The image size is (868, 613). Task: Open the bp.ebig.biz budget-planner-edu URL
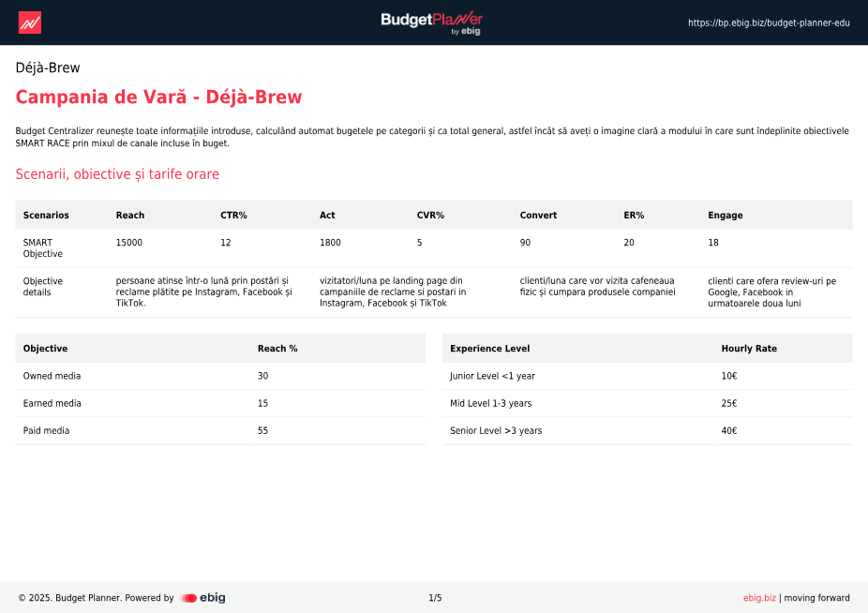tap(769, 22)
